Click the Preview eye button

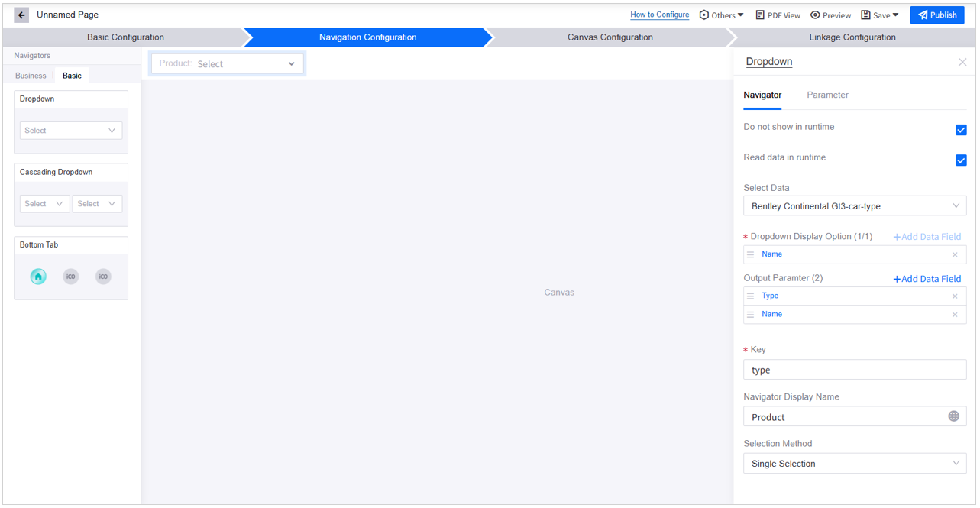830,15
